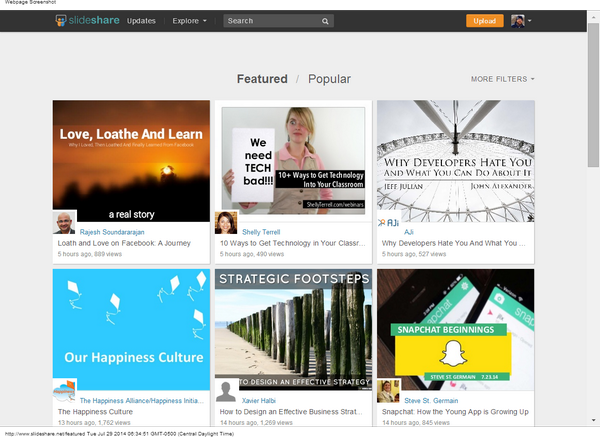Click Shelly Terrell's avatar photo
Image resolution: width=600 pixels, height=437 pixels.
pos(226,222)
